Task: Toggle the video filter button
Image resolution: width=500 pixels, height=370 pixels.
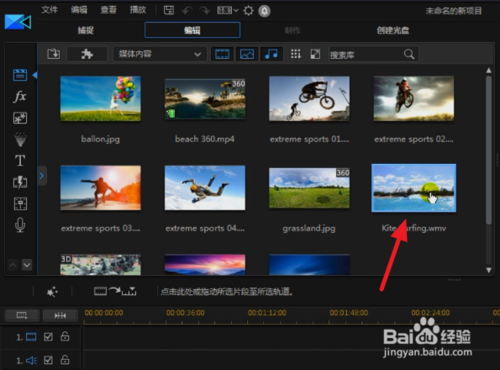Action: click(x=222, y=54)
